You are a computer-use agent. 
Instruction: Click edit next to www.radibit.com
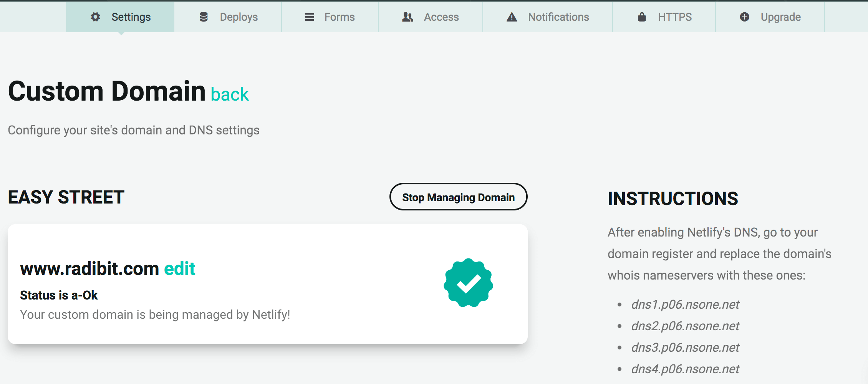coord(180,268)
